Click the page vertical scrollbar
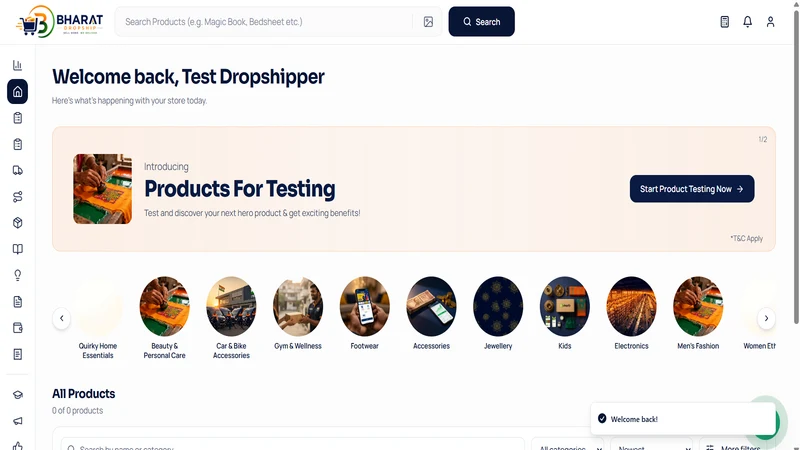 (796, 168)
